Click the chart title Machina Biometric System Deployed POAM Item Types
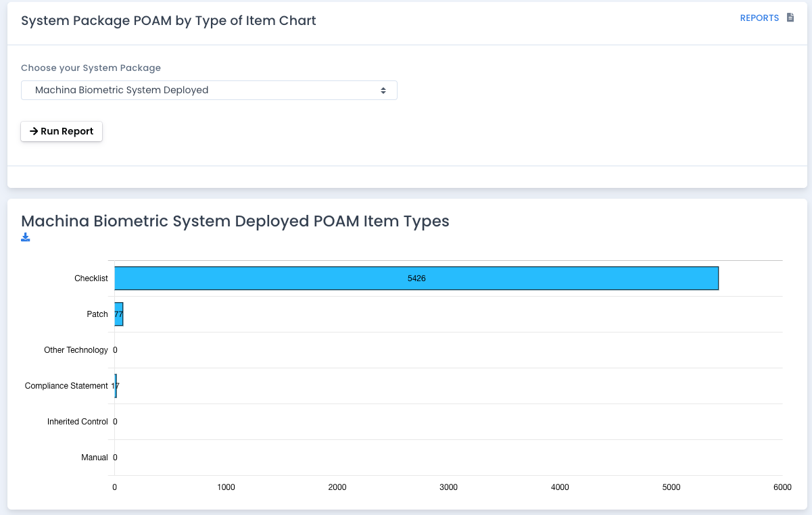 click(235, 221)
